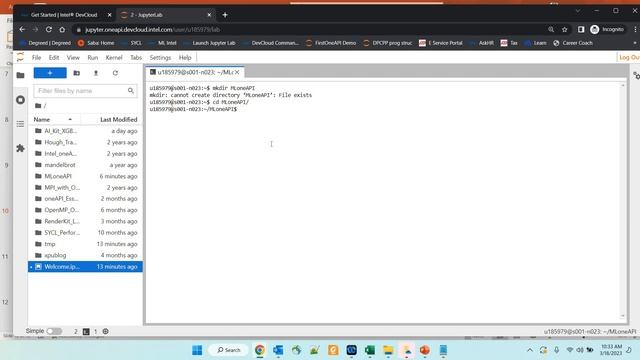The width and height of the screenshot is (640, 360).
Task: Click the terminal vertical scrollbar
Action: tap(622, 200)
